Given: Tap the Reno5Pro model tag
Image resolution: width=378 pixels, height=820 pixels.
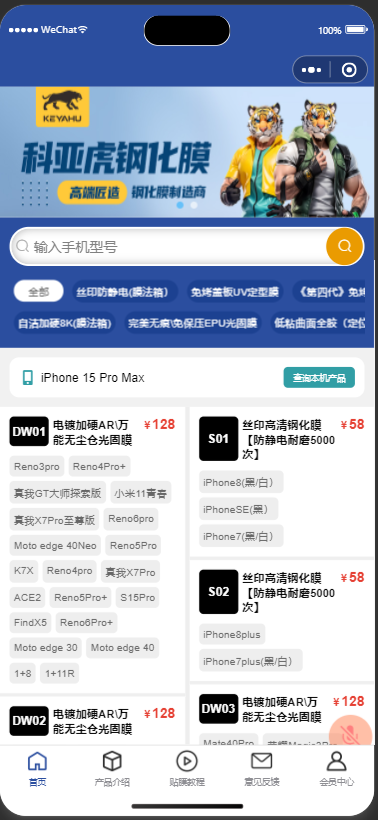Looking at the screenshot, I should click(133, 545).
